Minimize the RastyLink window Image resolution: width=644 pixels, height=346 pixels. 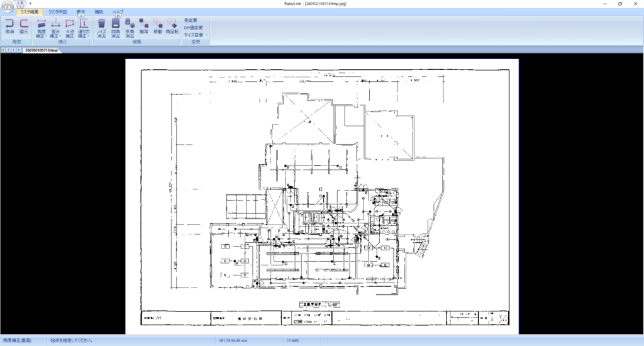(x=605, y=4)
